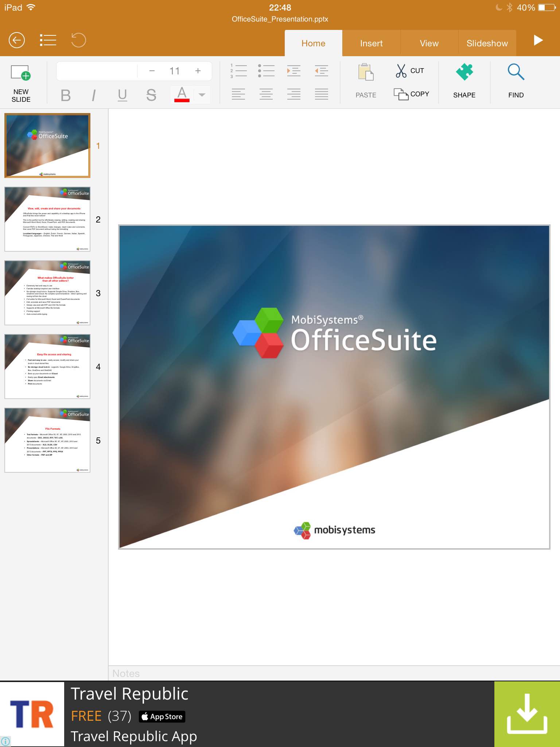Tap the OfficeSuite_Presentation.pptx file name
The width and height of the screenshot is (560, 747).
point(280,19)
